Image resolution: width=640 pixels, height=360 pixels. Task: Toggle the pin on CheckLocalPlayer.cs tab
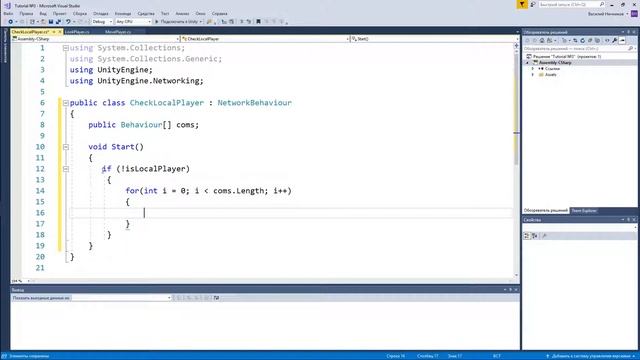(x=54, y=32)
